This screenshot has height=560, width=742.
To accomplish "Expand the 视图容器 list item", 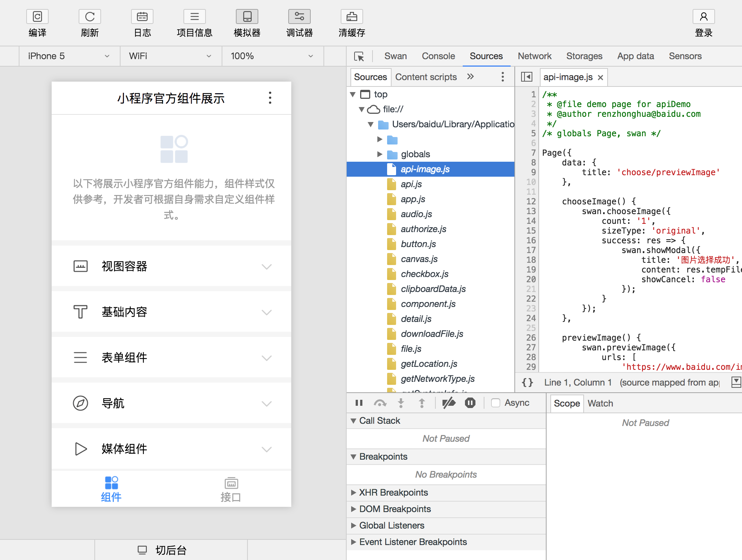I will coord(171,267).
